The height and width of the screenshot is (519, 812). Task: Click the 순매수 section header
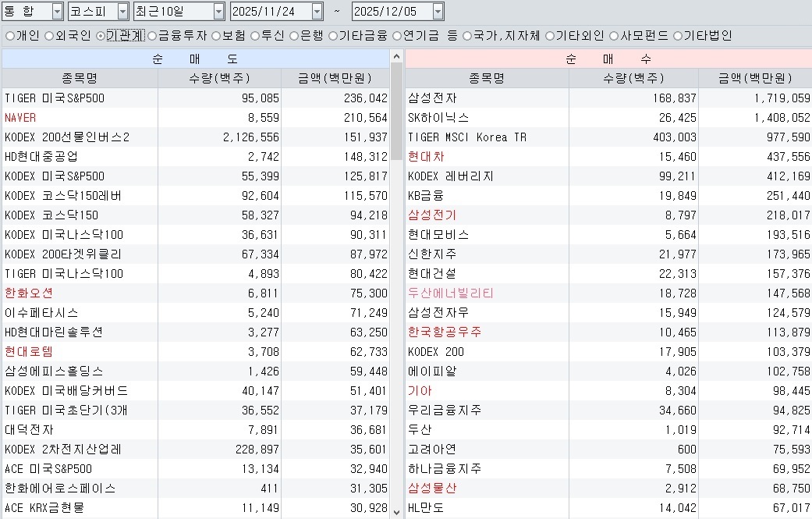click(608, 59)
